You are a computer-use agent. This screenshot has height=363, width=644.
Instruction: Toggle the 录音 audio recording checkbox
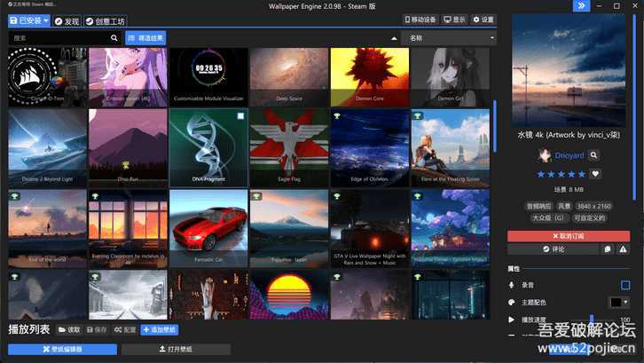point(625,285)
